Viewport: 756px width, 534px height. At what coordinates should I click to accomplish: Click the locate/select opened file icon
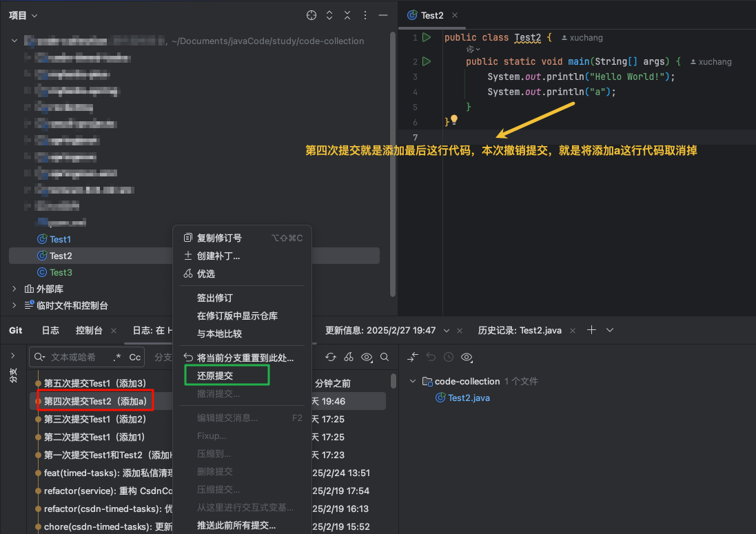click(x=311, y=15)
